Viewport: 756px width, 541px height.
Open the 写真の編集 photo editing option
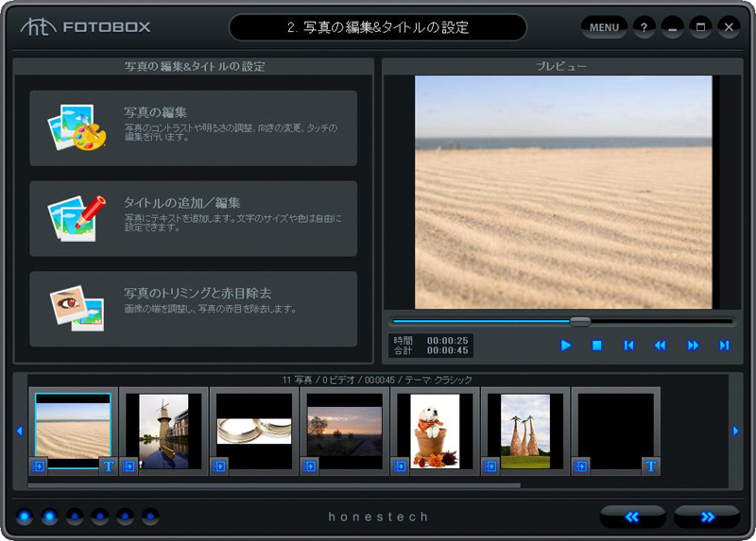[x=194, y=128]
